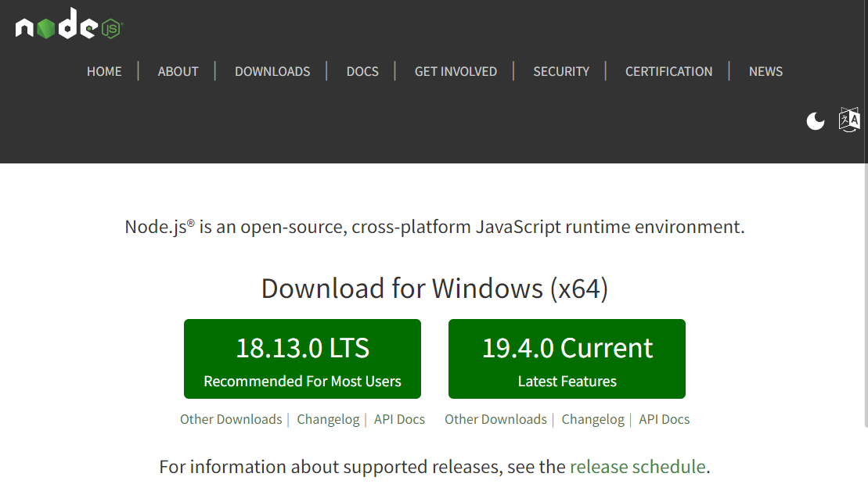Open API Docs link under Current
This screenshot has height=502, width=868.
pyautogui.click(x=665, y=420)
